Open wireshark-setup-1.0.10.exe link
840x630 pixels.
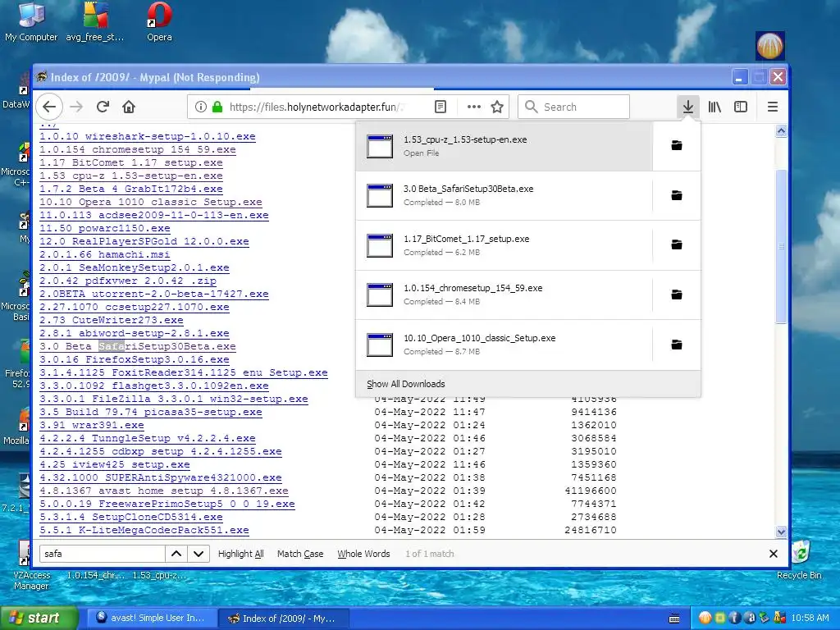(x=148, y=137)
